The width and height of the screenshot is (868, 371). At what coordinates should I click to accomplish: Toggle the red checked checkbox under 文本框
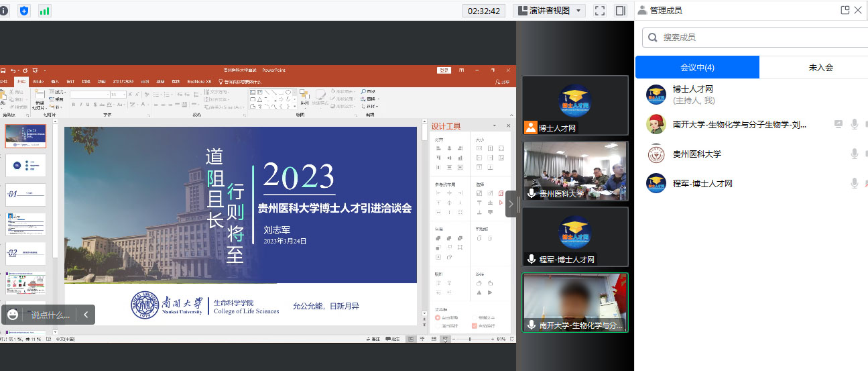click(x=475, y=325)
